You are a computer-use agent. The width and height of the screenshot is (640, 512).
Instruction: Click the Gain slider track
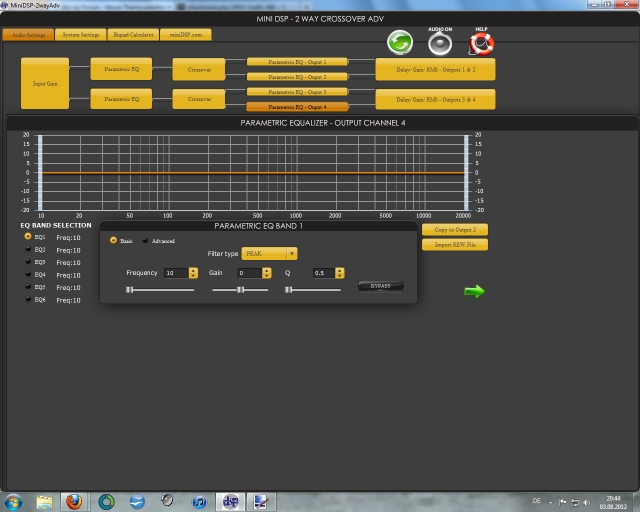coord(240,290)
